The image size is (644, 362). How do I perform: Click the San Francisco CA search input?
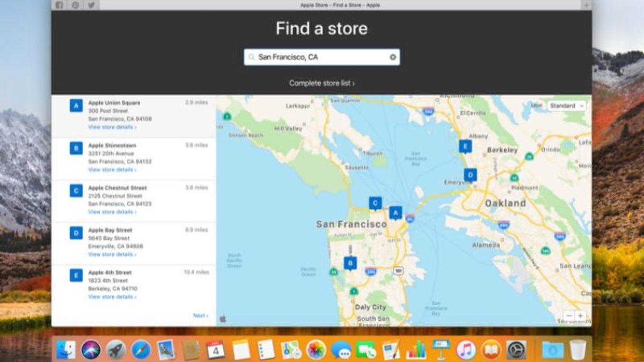coord(321,56)
